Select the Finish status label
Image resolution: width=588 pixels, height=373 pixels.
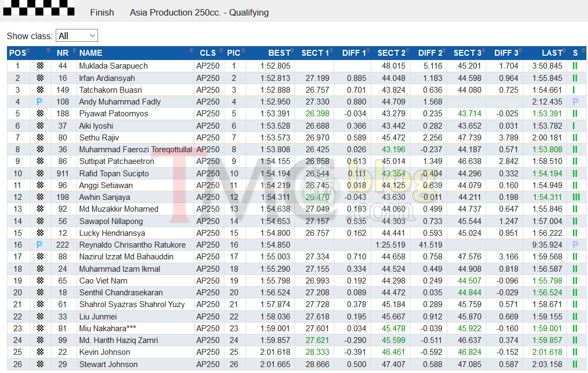[x=102, y=12]
